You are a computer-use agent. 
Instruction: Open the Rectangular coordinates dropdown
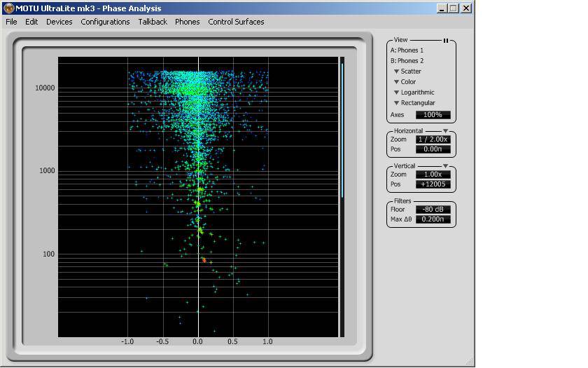pyautogui.click(x=414, y=103)
